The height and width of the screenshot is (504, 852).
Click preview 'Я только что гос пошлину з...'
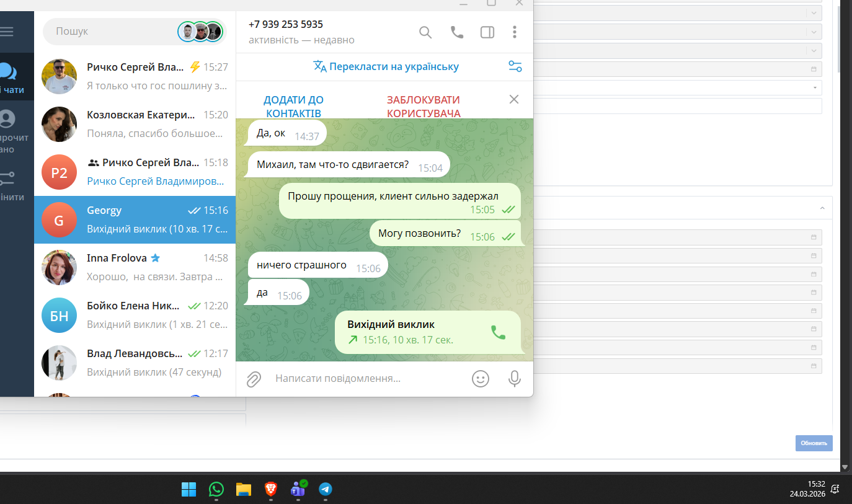(158, 86)
